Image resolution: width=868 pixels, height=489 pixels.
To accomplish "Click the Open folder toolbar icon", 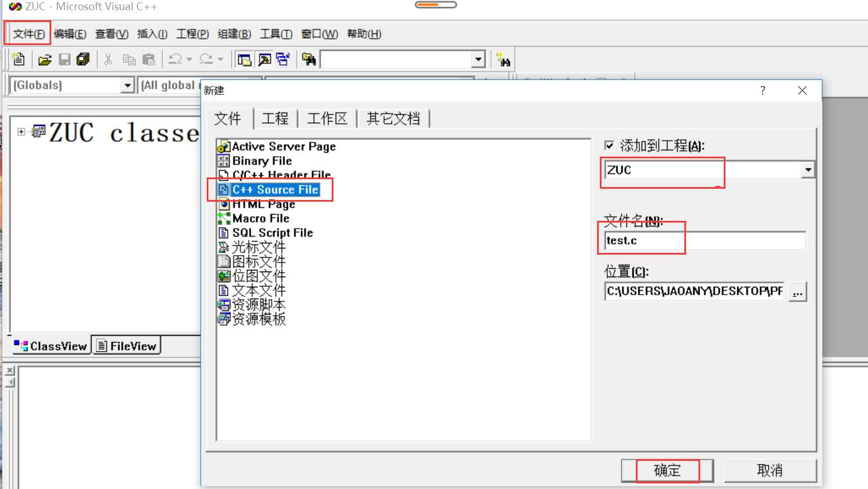I will click(x=44, y=60).
